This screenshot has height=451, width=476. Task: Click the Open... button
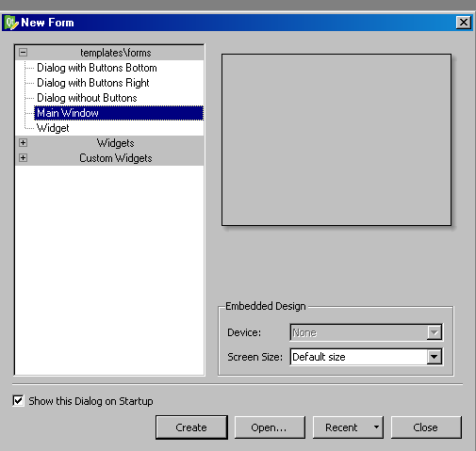point(270,427)
